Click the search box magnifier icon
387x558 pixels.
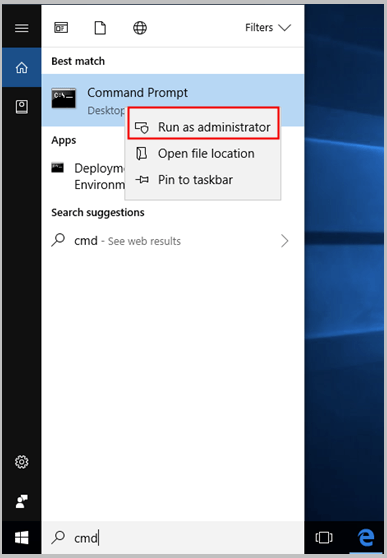(58, 537)
